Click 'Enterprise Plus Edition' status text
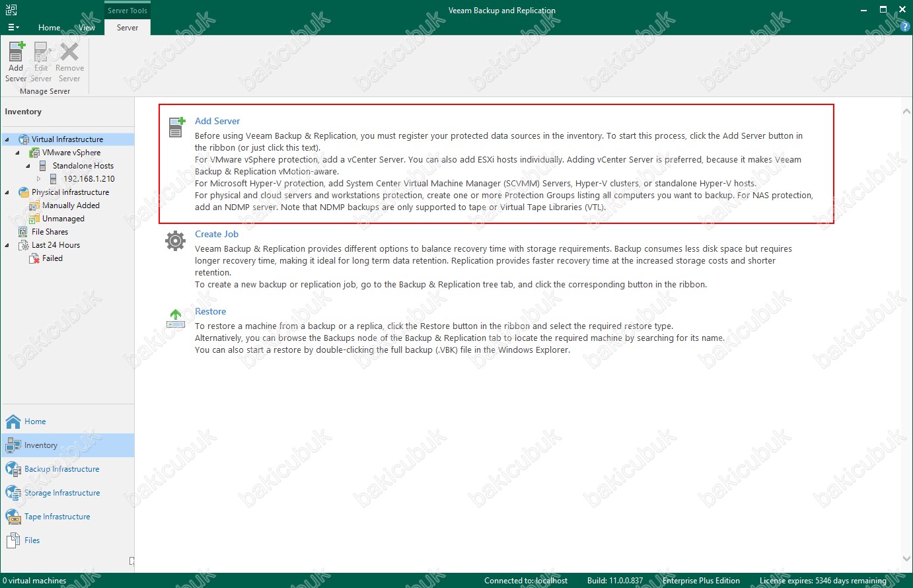 coord(701,581)
